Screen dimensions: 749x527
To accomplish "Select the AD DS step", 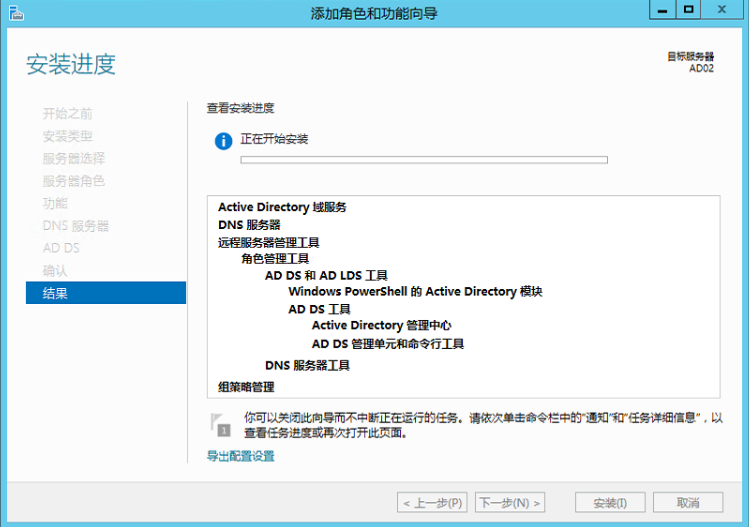I will point(61,248).
